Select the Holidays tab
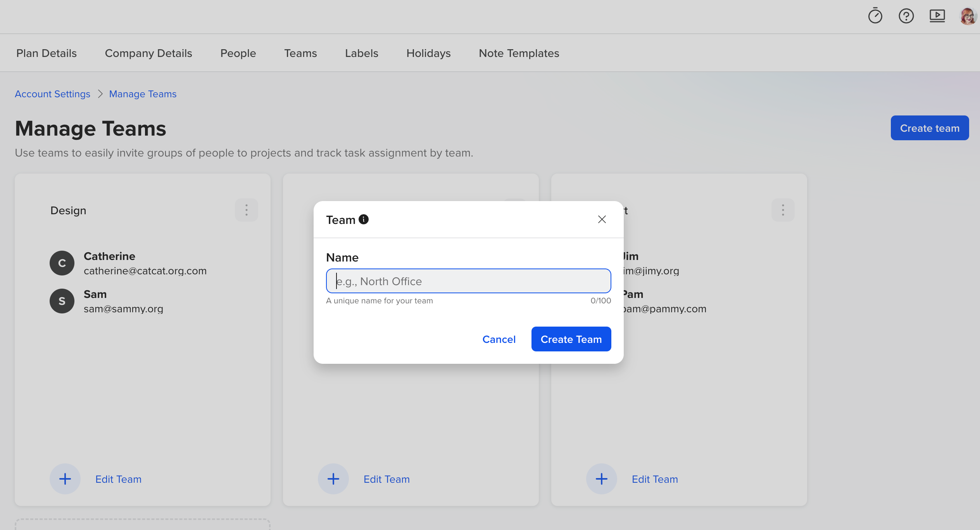The height and width of the screenshot is (530, 980). click(428, 53)
